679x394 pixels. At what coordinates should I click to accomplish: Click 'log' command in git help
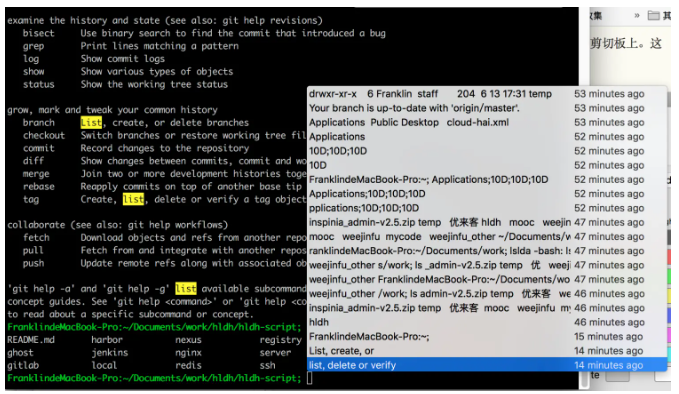pyautogui.click(x=31, y=59)
